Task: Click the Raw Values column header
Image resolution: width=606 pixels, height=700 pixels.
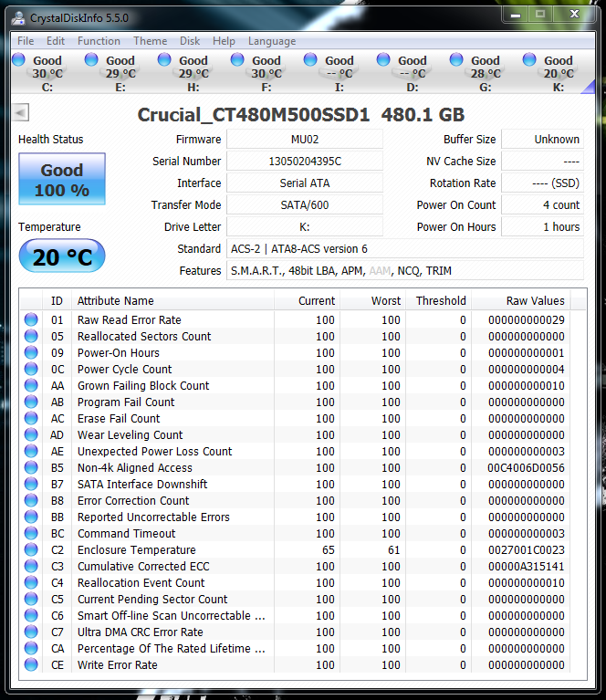Action: coord(535,301)
